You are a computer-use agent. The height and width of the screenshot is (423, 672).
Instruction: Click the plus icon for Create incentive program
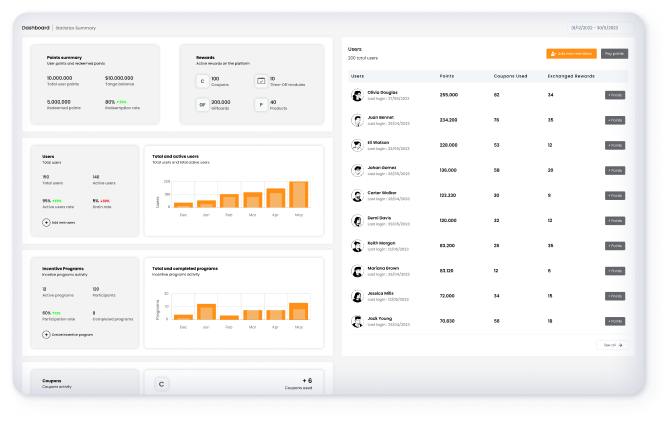tap(46, 334)
